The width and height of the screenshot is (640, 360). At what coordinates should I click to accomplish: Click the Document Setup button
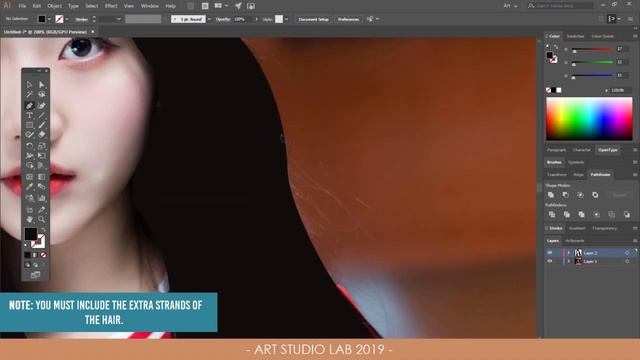click(313, 19)
